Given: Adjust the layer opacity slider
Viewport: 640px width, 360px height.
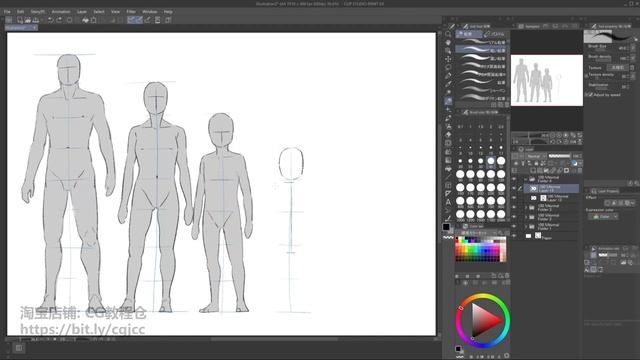Looking at the screenshot, I should pos(559,156).
